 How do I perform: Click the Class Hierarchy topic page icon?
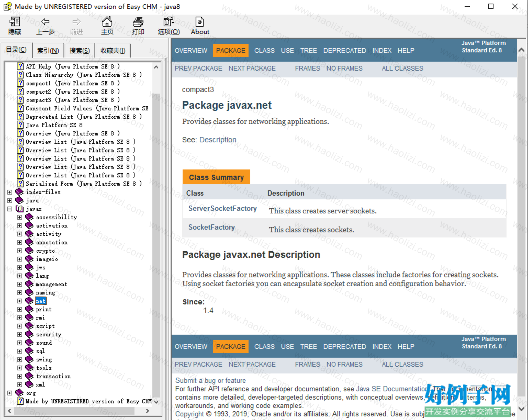tap(20, 75)
